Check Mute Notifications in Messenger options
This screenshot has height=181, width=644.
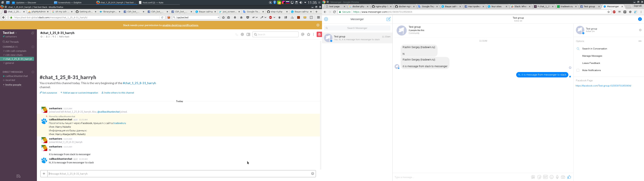(x=578, y=70)
